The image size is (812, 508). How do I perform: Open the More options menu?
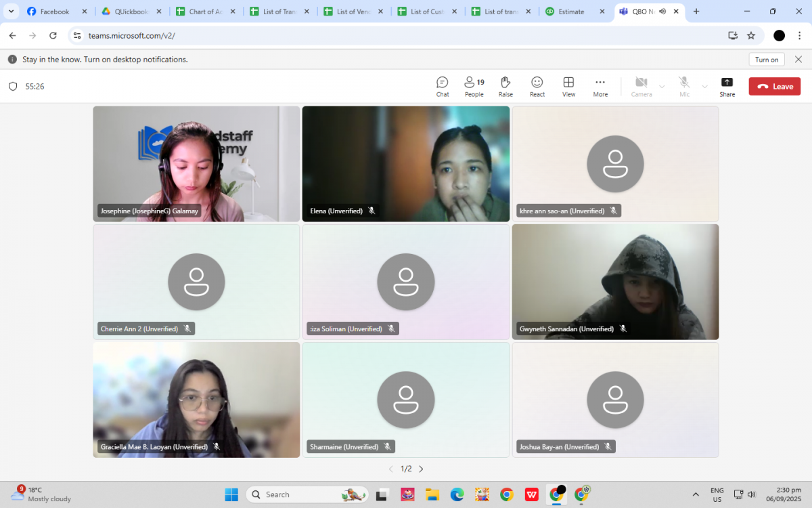600,86
